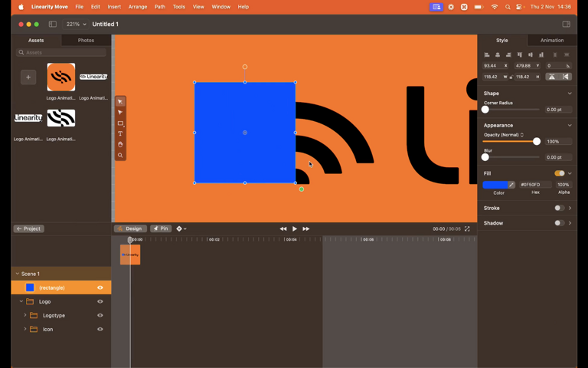
Task: Click the add asset plus button
Action: (x=28, y=77)
